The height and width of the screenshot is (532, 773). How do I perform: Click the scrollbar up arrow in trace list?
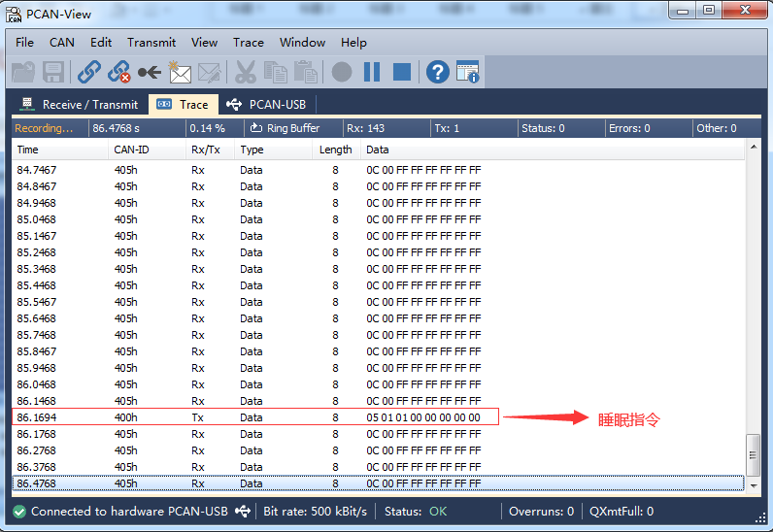tap(753, 149)
